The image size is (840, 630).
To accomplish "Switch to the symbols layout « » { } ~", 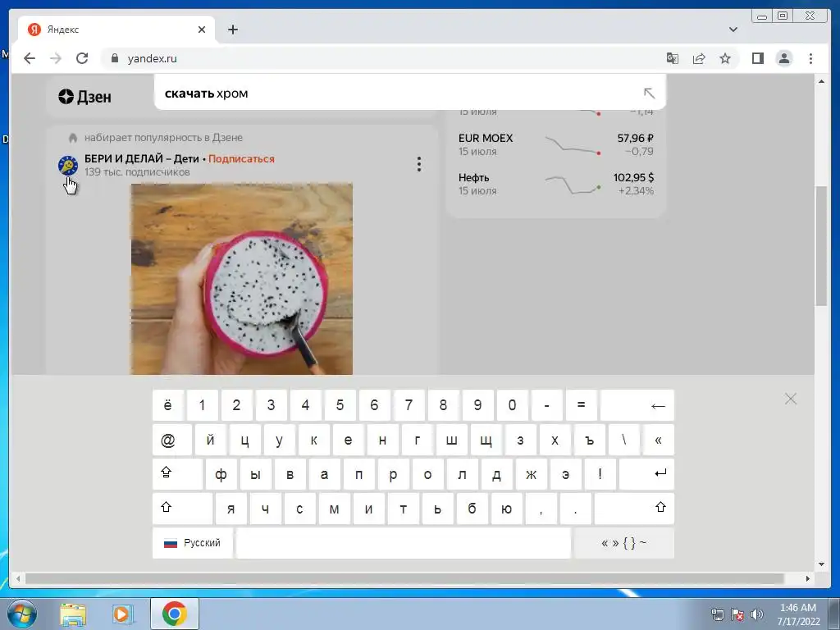I will [x=623, y=543].
